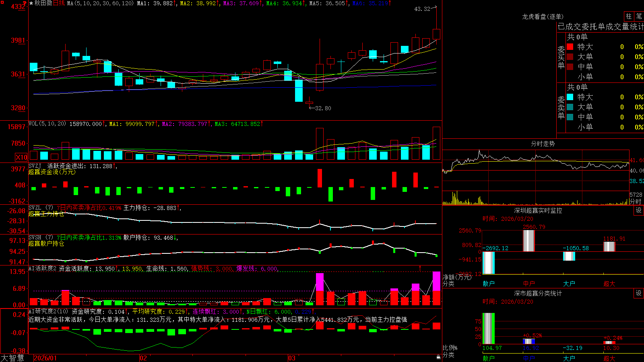This screenshot has width=644, height=362.
Task: Click the ×10 volume scale button
Action: click(21, 157)
